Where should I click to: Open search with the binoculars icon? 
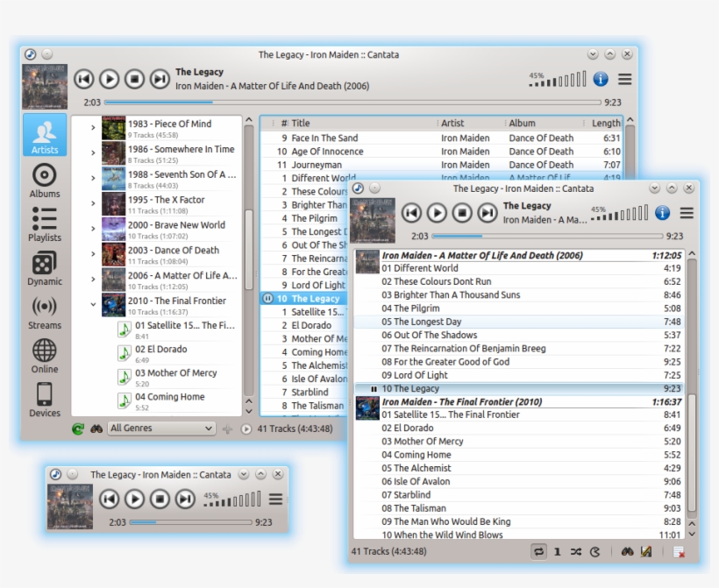click(628, 552)
